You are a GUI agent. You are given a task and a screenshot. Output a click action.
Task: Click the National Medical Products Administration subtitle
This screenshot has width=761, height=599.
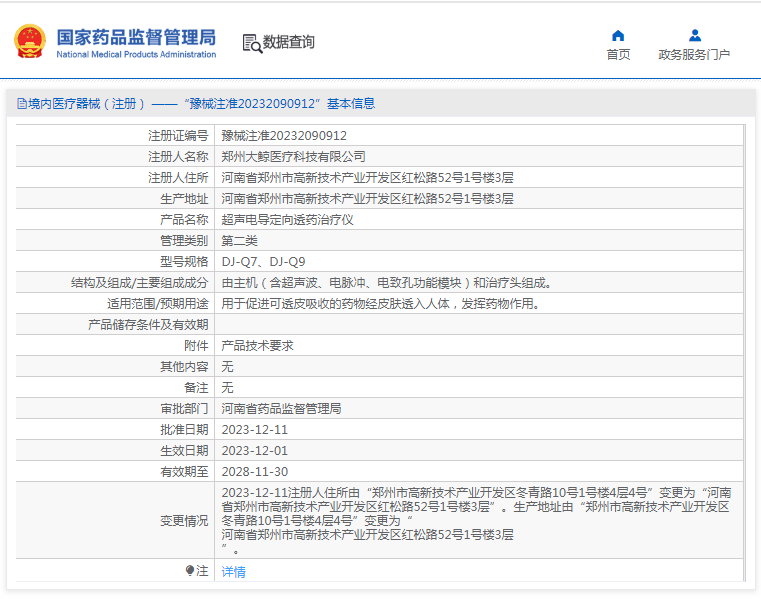(x=135, y=55)
